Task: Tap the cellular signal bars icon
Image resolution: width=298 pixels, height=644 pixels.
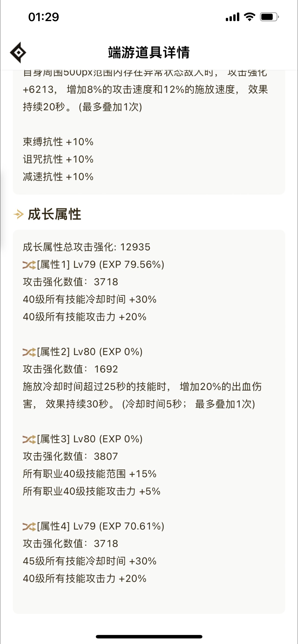Action: click(233, 17)
